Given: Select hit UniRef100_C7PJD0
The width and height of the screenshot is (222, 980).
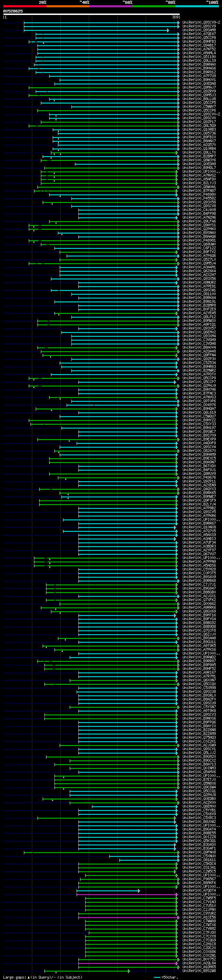Looking at the screenshot, I should [x=199, y=933].
